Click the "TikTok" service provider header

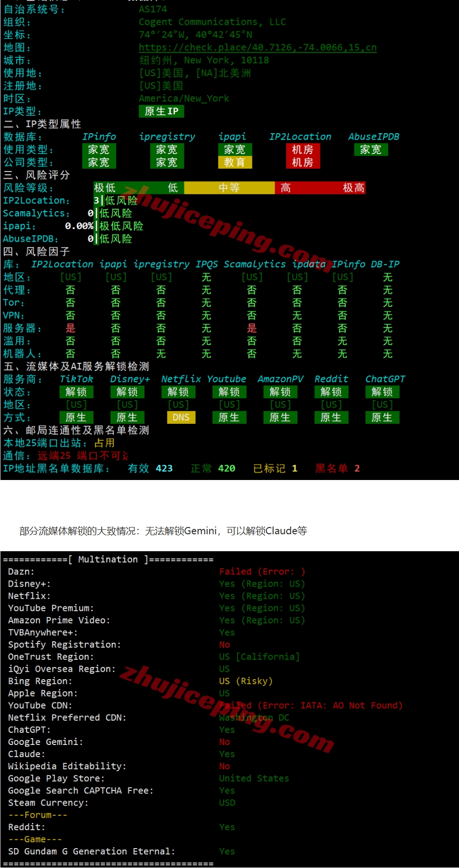(76, 379)
